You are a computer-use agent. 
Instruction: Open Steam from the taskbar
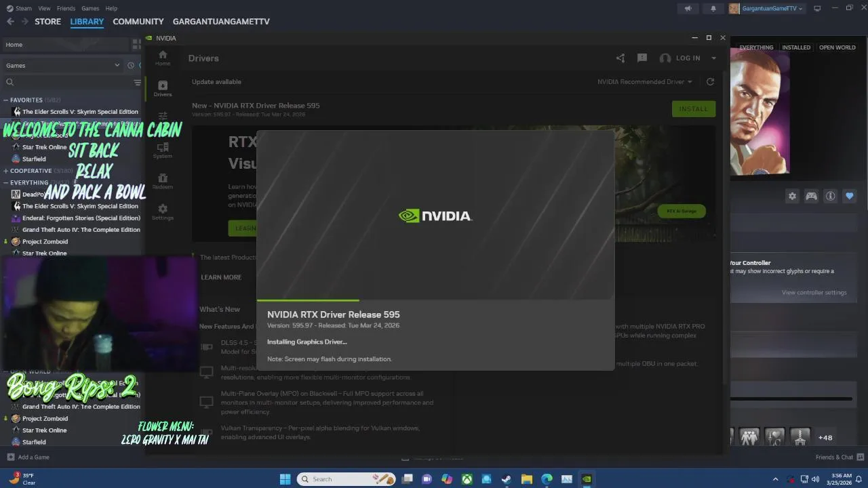[x=506, y=479]
